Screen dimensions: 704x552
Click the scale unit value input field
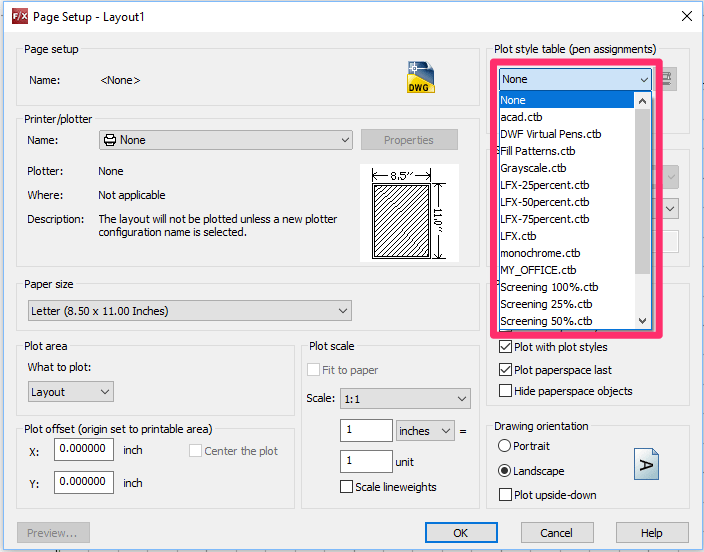coord(366,461)
